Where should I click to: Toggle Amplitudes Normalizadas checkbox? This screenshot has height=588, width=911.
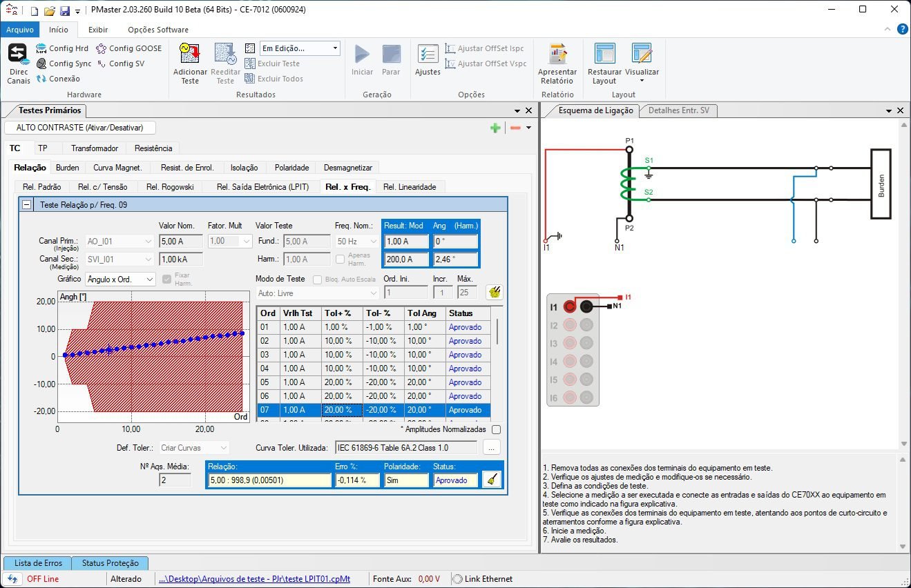pyautogui.click(x=496, y=429)
